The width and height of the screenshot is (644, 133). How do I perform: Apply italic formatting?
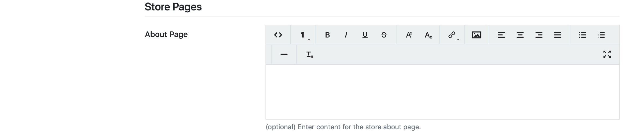pyautogui.click(x=346, y=35)
